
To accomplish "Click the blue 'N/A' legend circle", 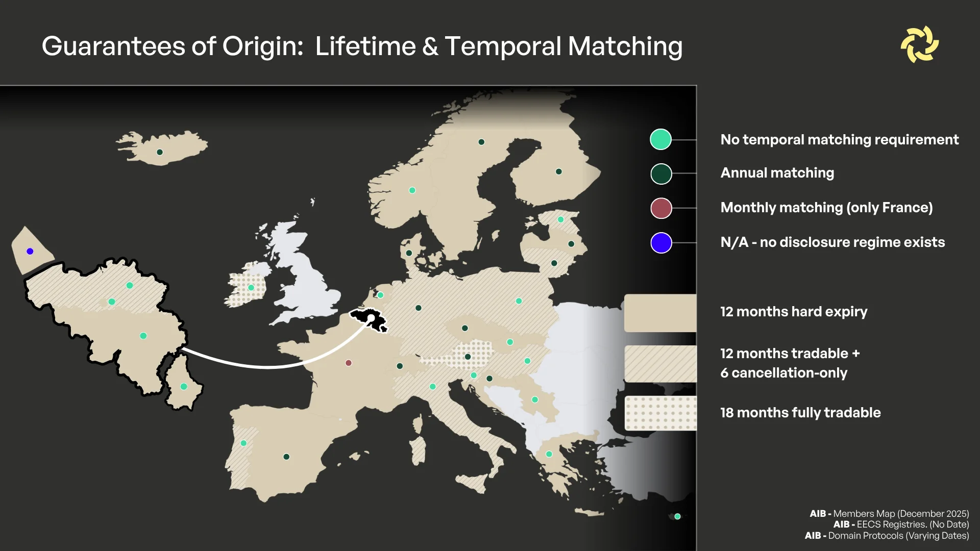I will coord(661,243).
